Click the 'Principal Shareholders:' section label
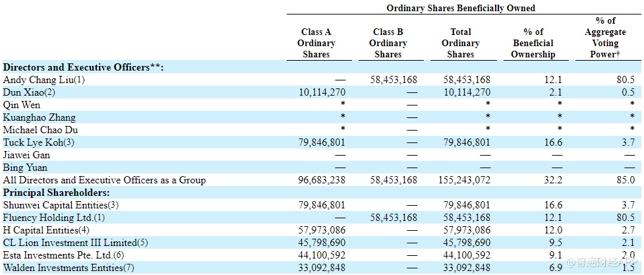This screenshot has width=644, height=275. pos(55,192)
